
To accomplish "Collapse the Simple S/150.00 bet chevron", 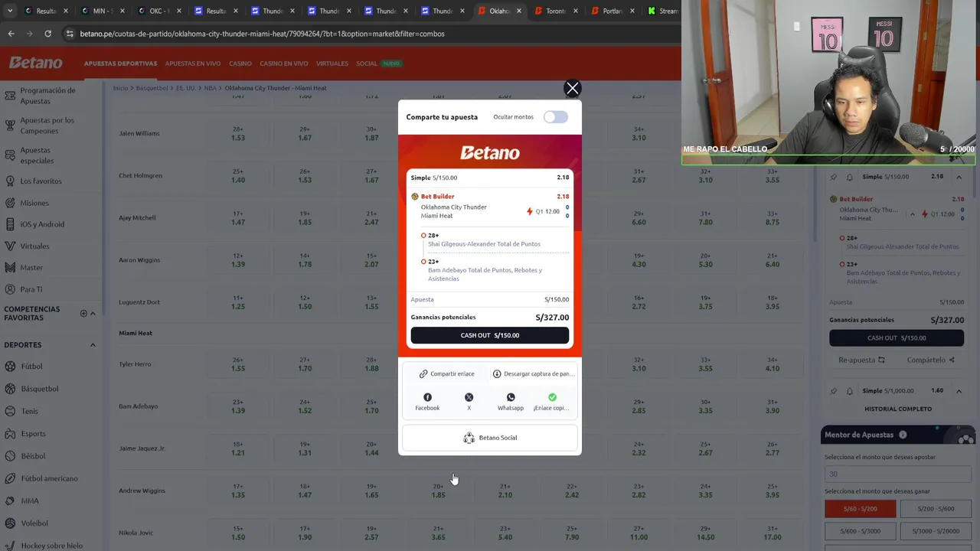I will (959, 177).
